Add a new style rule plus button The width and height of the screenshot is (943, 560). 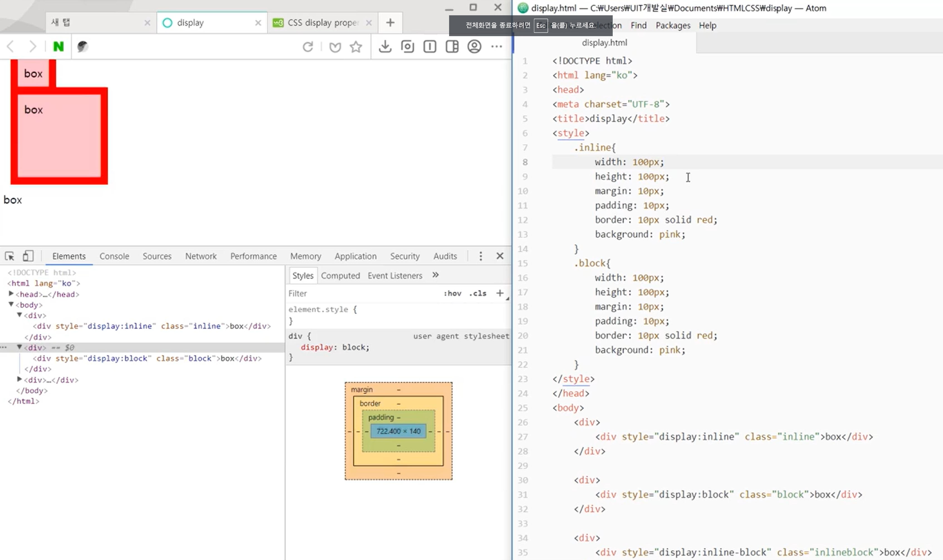point(500,293)
